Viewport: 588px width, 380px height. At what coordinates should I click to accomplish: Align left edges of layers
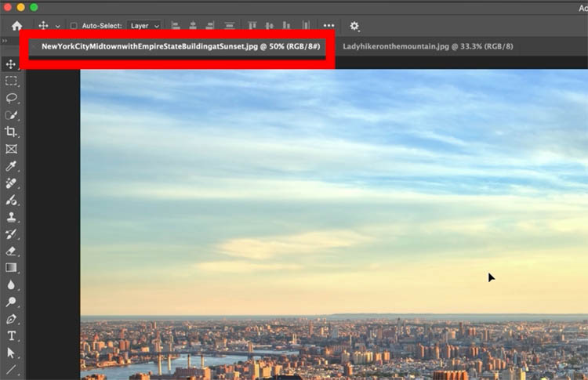point(176,26)
